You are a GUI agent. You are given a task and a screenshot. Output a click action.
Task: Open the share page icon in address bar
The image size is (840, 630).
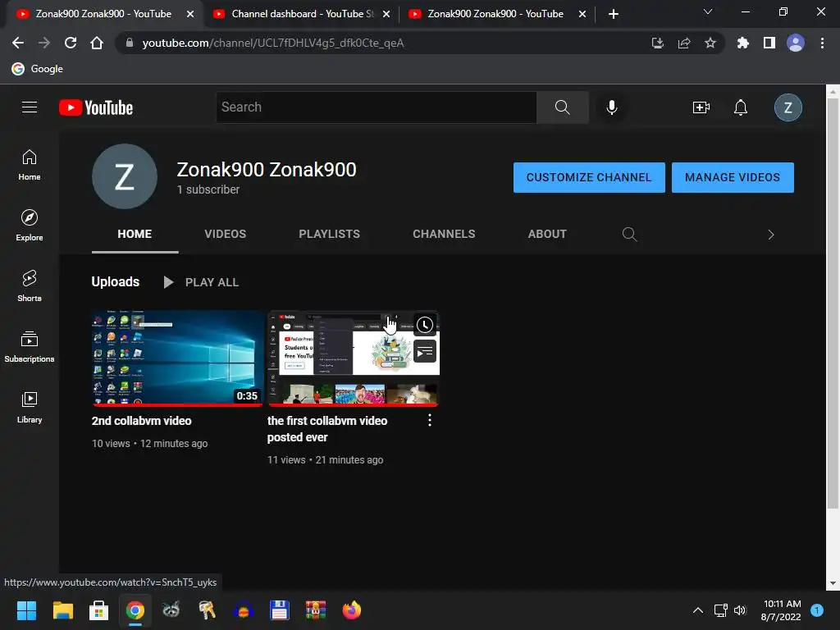(x=684, y=43)
